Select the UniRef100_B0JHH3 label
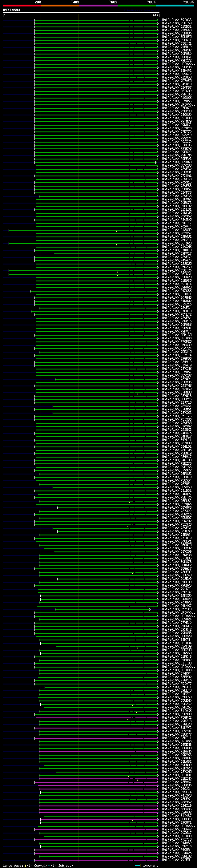The image size is (197, 868). coord(176,297)
